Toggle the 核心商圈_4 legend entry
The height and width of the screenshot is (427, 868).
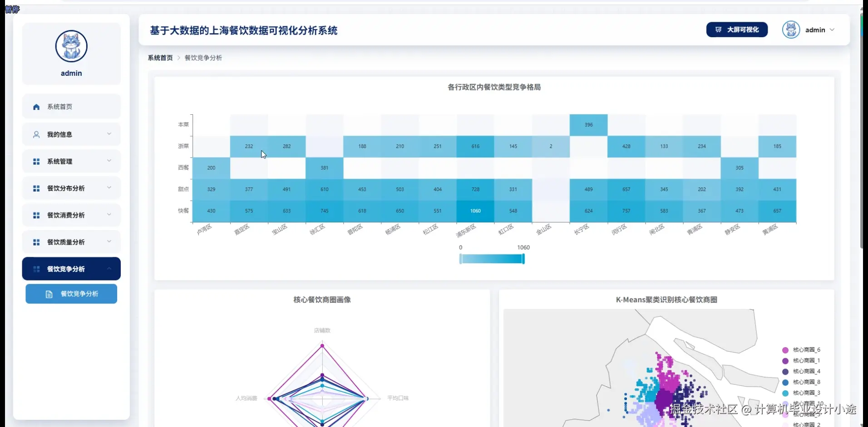[801, 372]
